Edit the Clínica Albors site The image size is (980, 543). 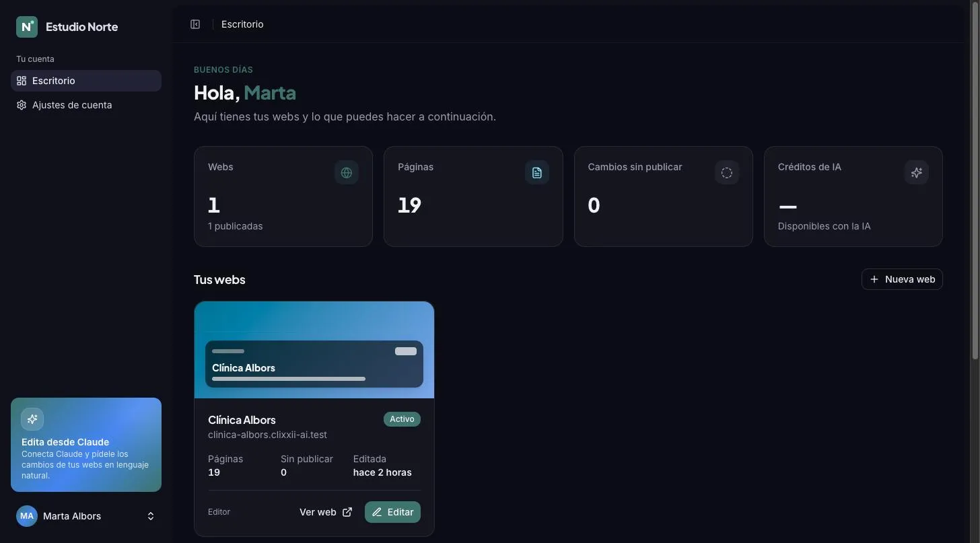tap(392, 512)
